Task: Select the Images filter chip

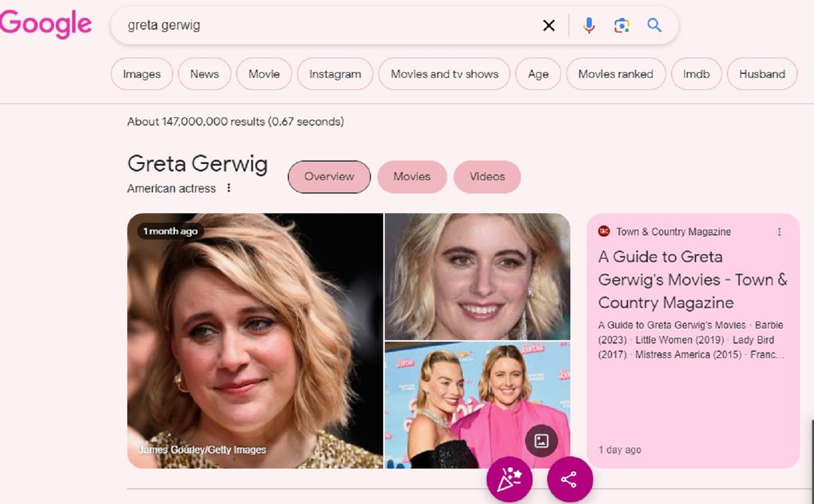Action: tap(141, 74)
